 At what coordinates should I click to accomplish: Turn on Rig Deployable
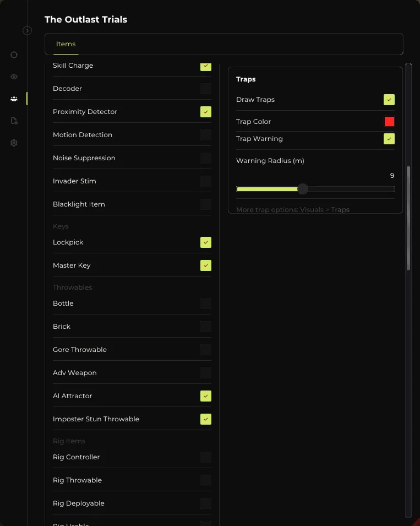click(x=206, y=503)
